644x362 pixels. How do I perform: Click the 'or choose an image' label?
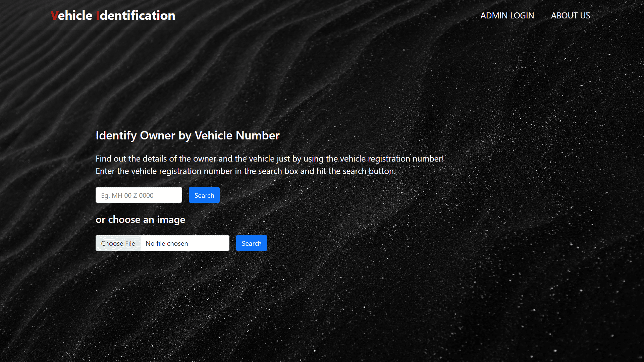140,220
